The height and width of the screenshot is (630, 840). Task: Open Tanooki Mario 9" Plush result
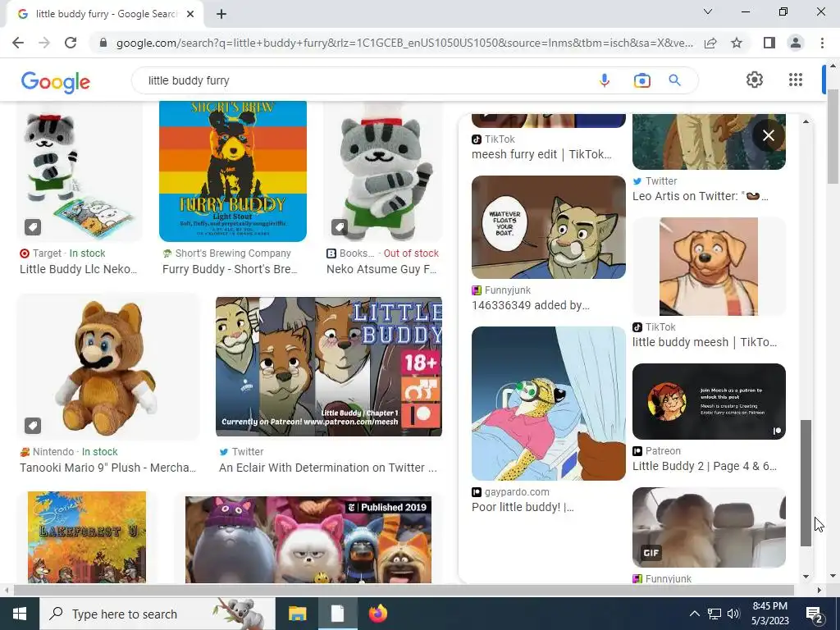coord(107,468)
